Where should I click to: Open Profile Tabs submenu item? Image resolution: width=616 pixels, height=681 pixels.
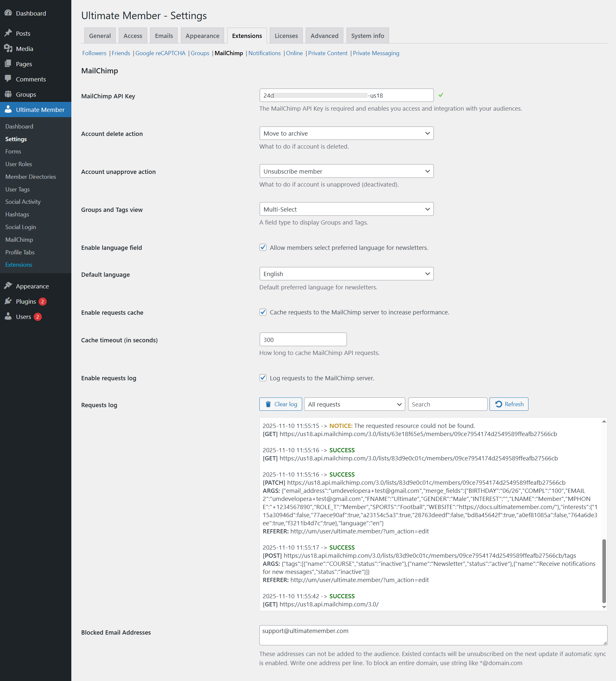[x=20, y=252]
